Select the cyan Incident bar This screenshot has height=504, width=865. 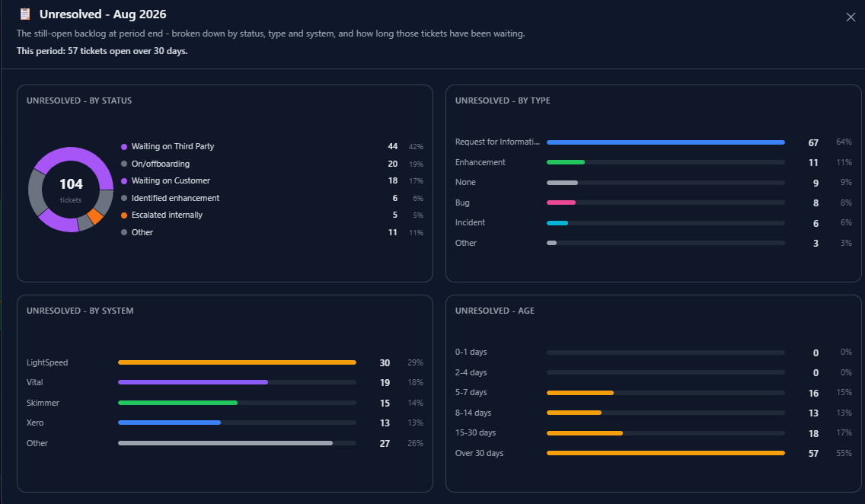557,223
